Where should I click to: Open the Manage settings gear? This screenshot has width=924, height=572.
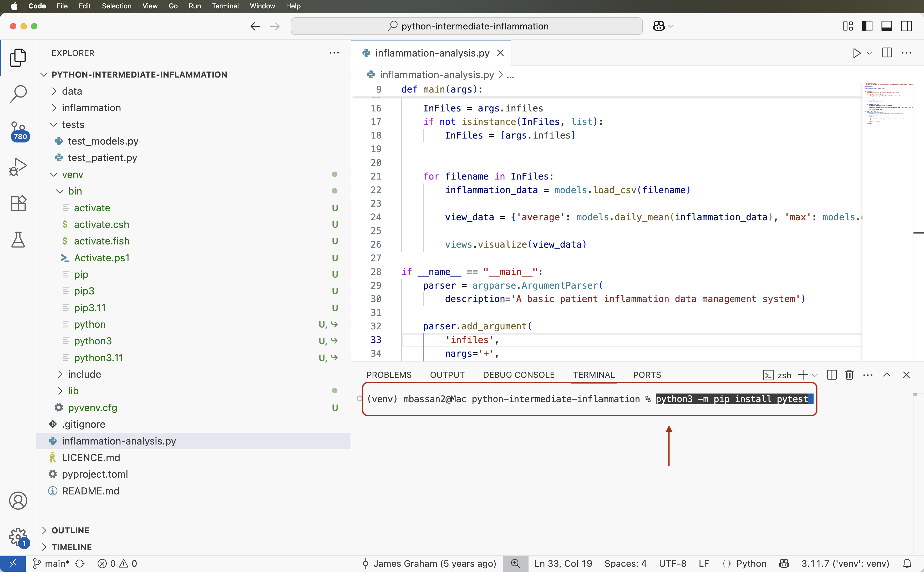(x=18, y=537)
